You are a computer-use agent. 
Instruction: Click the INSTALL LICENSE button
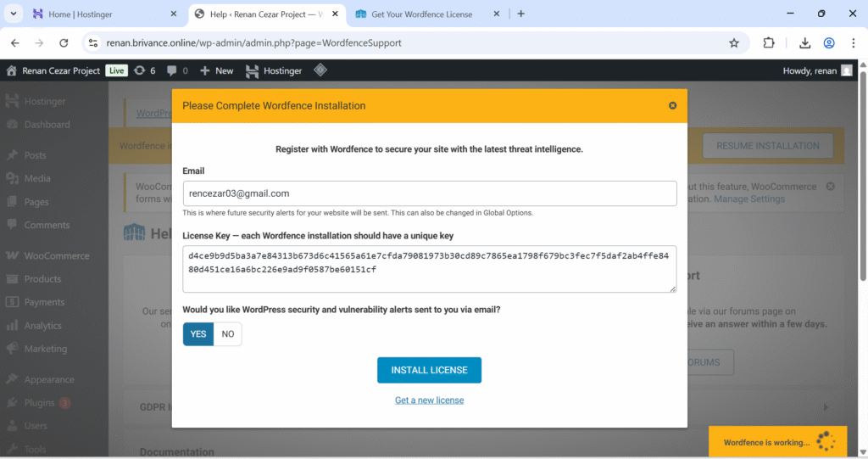pos(429,370)
